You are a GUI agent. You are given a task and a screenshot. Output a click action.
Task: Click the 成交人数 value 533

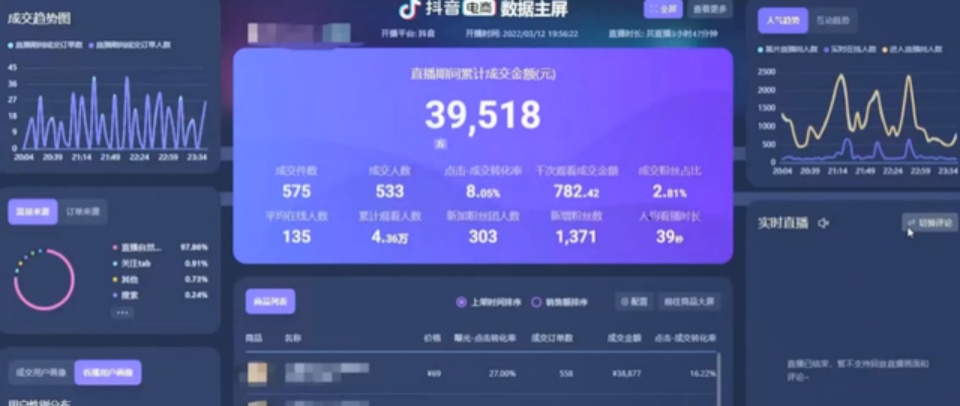pos(390,192)
